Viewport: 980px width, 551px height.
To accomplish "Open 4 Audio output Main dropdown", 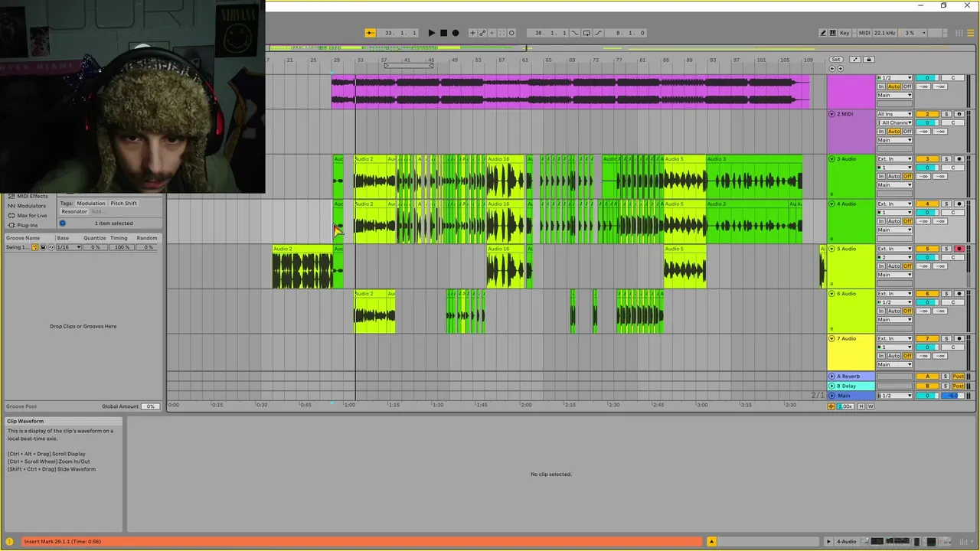I will (x=894, y=230).
